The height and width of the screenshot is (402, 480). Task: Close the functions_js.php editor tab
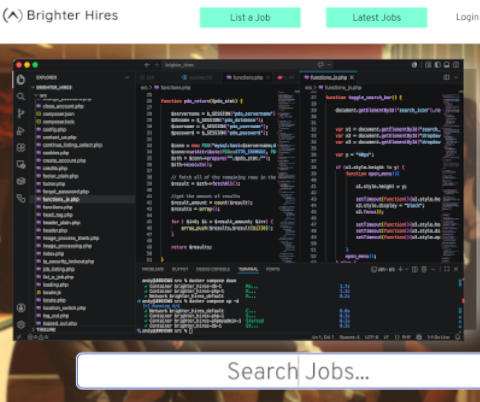coord(352,77)
